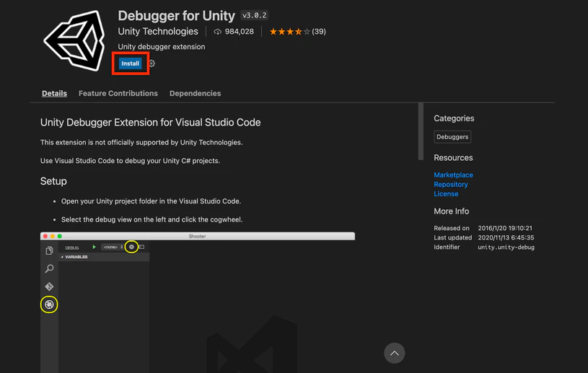
Task: Click the blue Install button
Action: 130,63
